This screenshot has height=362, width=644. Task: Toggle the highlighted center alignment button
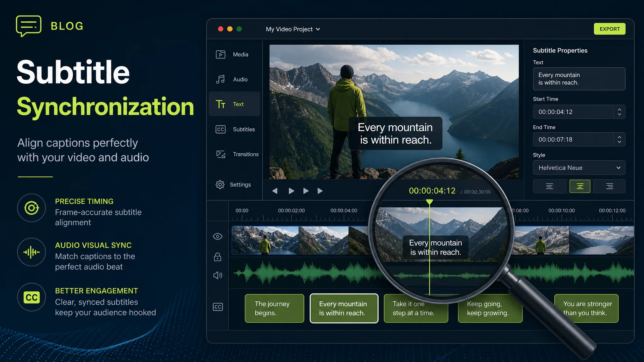pos(580,186)
